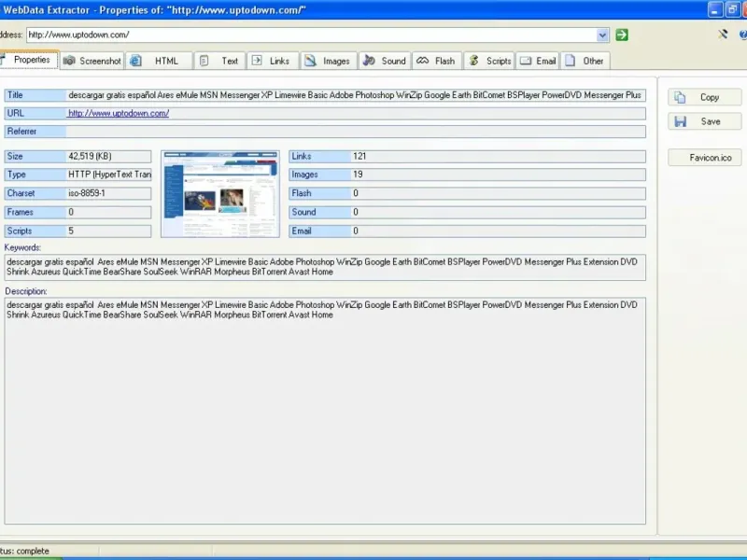
Task: Click the scroll icon on Scripts tab
Action: [473, 61]
